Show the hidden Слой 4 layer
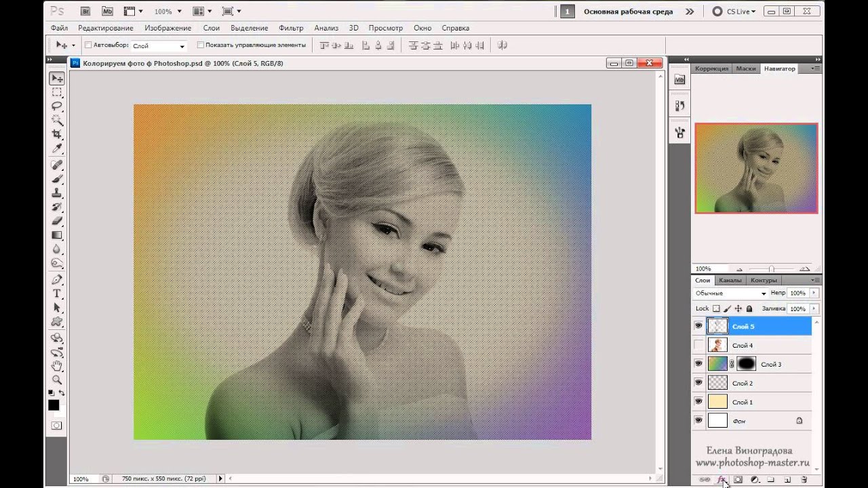Image resolution: width=868 pixels, height=488 pixels. pyautogui.click(x=698, y=345)
